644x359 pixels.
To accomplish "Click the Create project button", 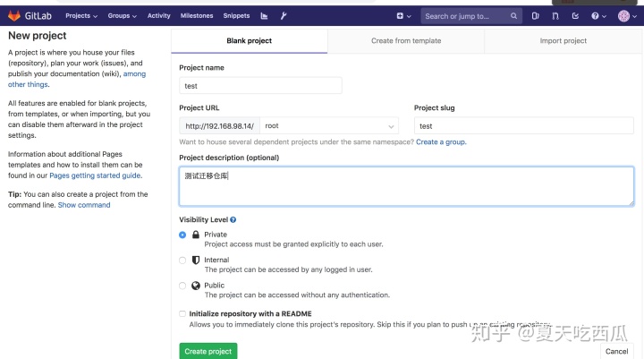I will pyautogui.click(x=208, y=351).
